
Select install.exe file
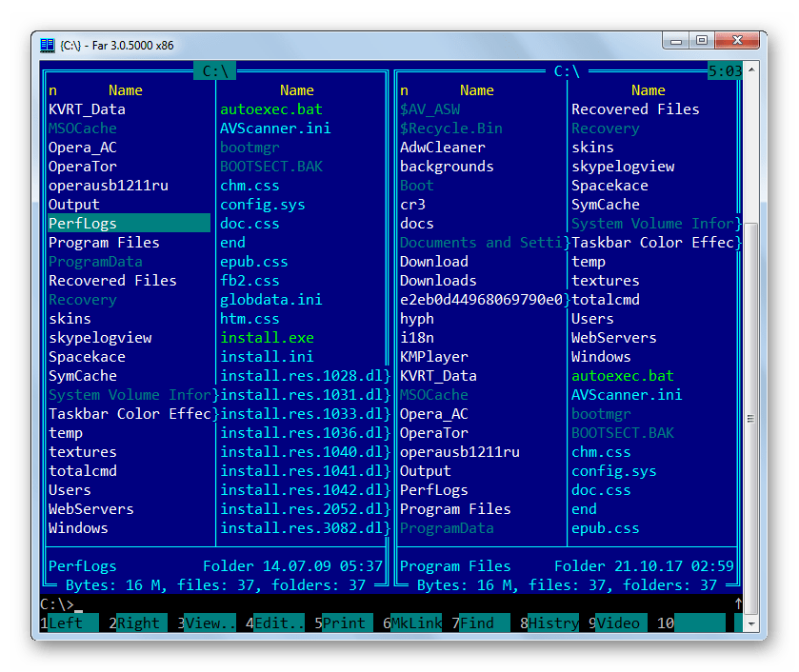tap(267, 337)
